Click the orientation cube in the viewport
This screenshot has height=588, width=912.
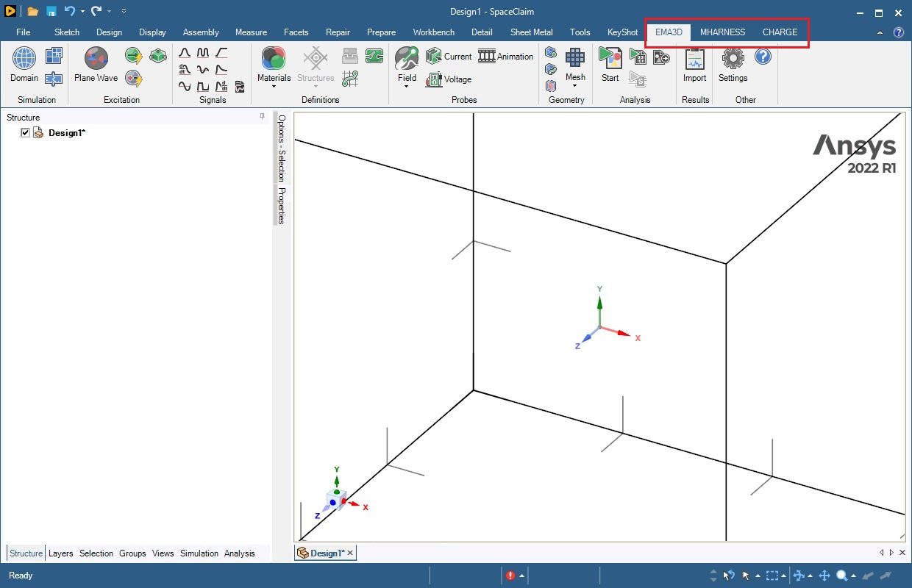click(x=336, y=498)
